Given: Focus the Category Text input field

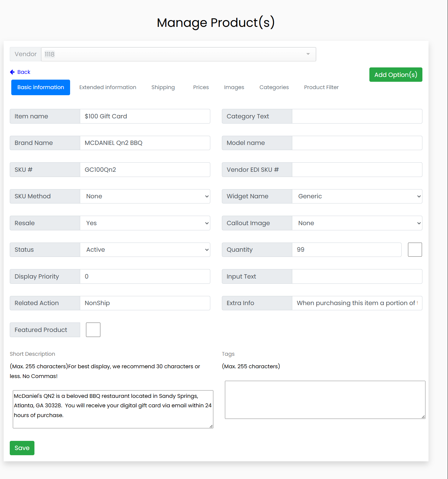Looking at the screenshot, I should [x=357, y=116].
